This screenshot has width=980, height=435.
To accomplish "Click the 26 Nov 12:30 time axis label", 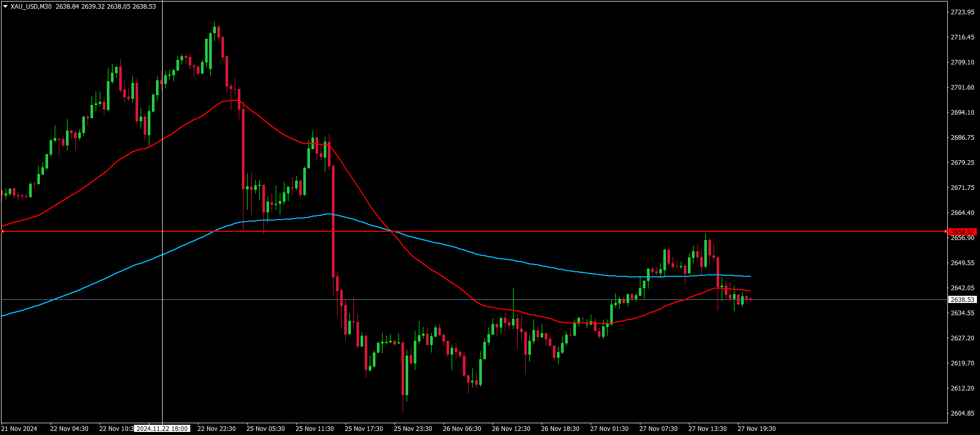I will click(511, 429).
